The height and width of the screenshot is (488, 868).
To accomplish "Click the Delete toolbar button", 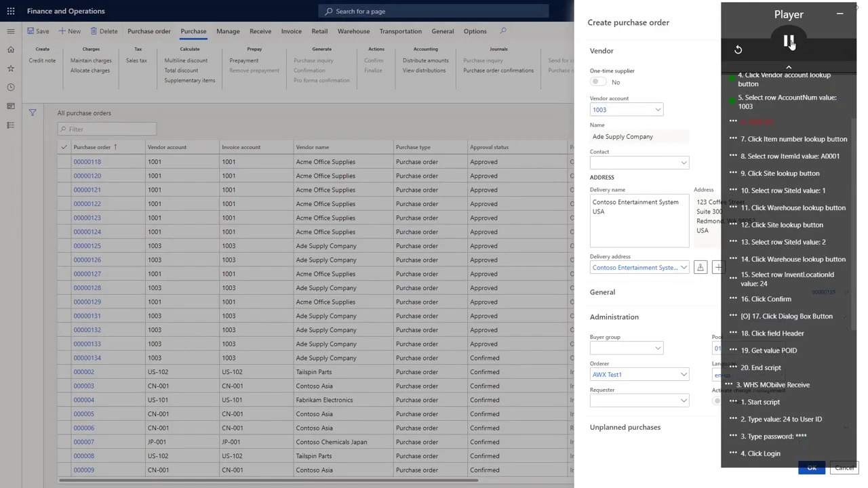I will 104,31.
